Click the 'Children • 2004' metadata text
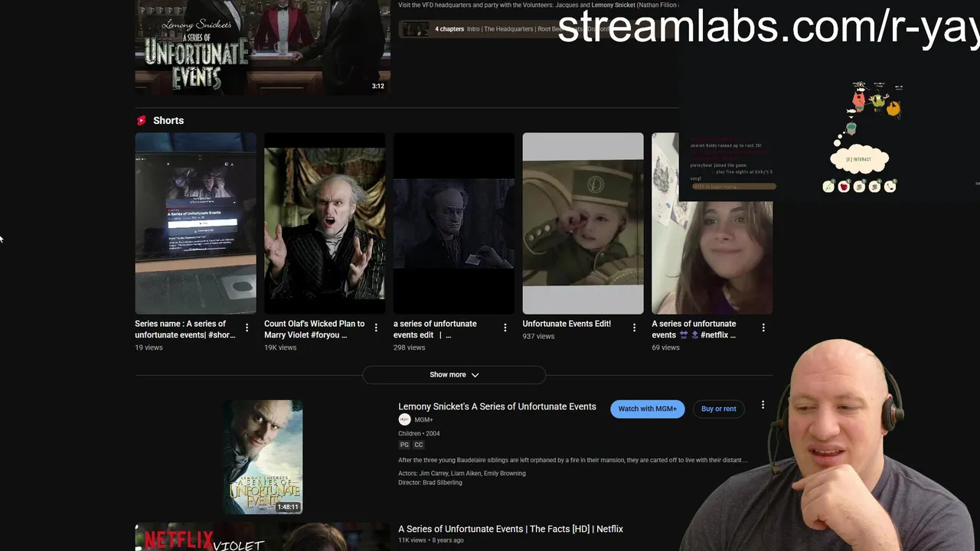This screenshot has width=980, height=551. tap(419, 433)
